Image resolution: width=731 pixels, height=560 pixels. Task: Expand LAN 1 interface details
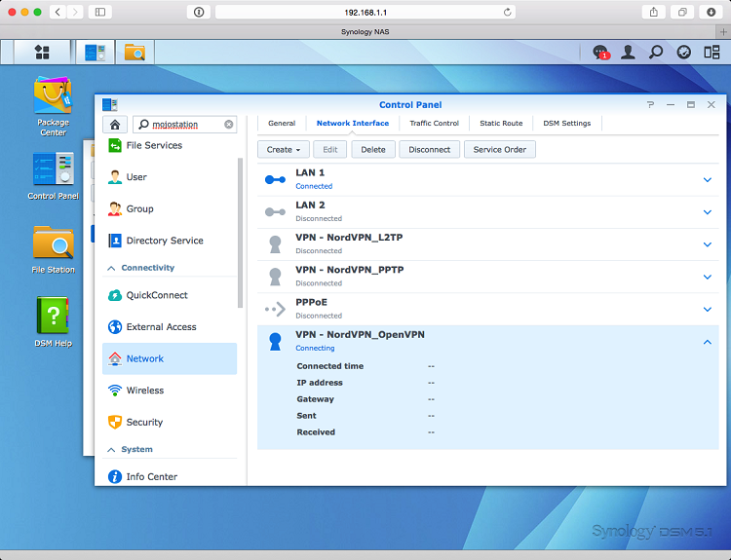point(708,179)
